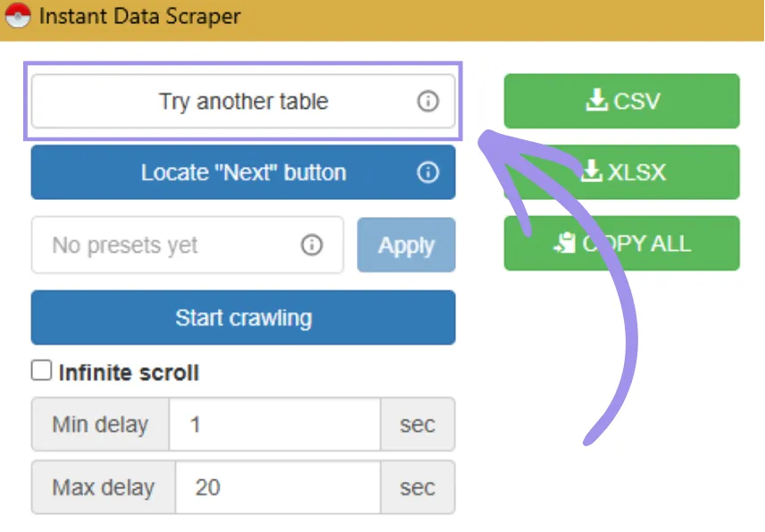Enable the Infinite scroll checkbox
765x532 pixels.
(41, 370)
